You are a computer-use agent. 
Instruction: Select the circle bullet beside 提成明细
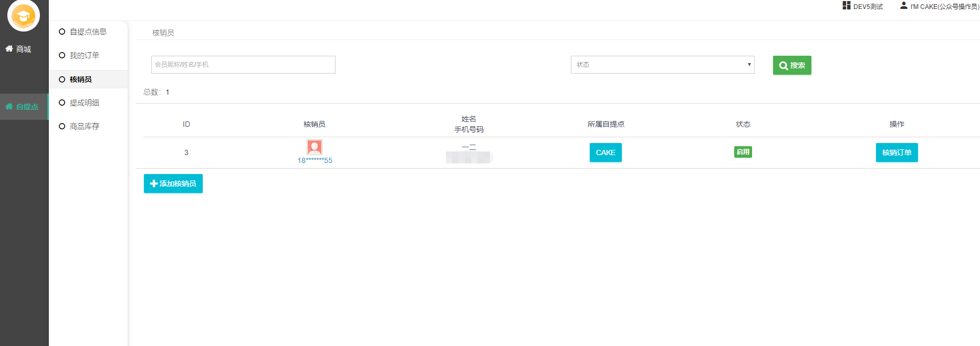[x=62, y=103]
